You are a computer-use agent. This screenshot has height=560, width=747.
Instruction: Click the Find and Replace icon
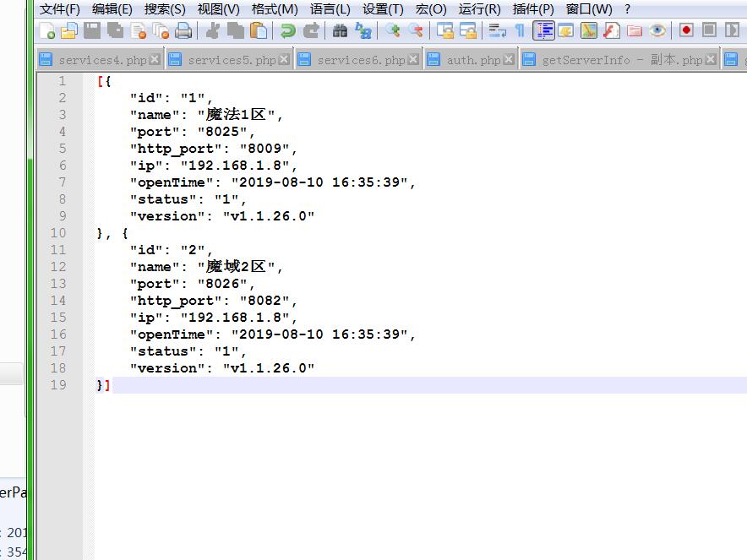[363, 31]
